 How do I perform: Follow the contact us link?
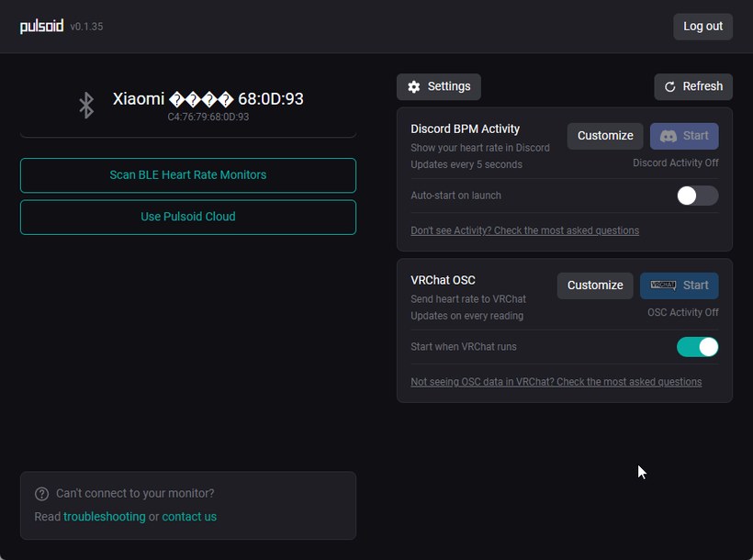click(189, 517)
